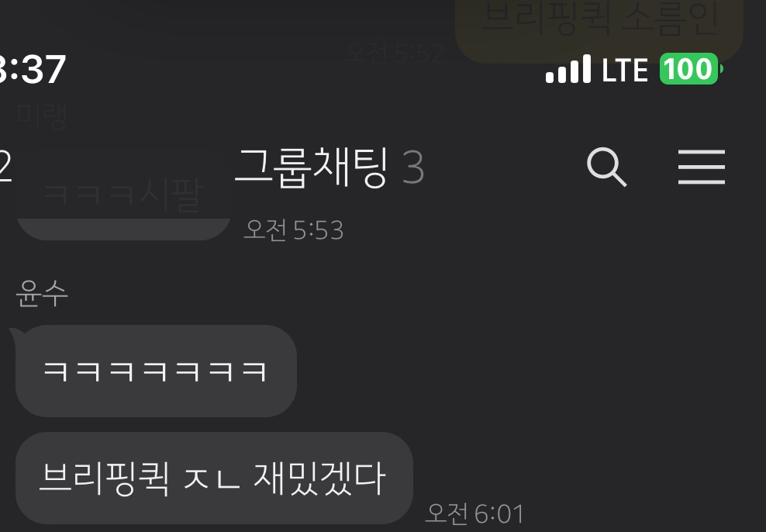Click the 그룹채팅 chat room title
This screenshot has height=532, width=766.
coord(312,168)
